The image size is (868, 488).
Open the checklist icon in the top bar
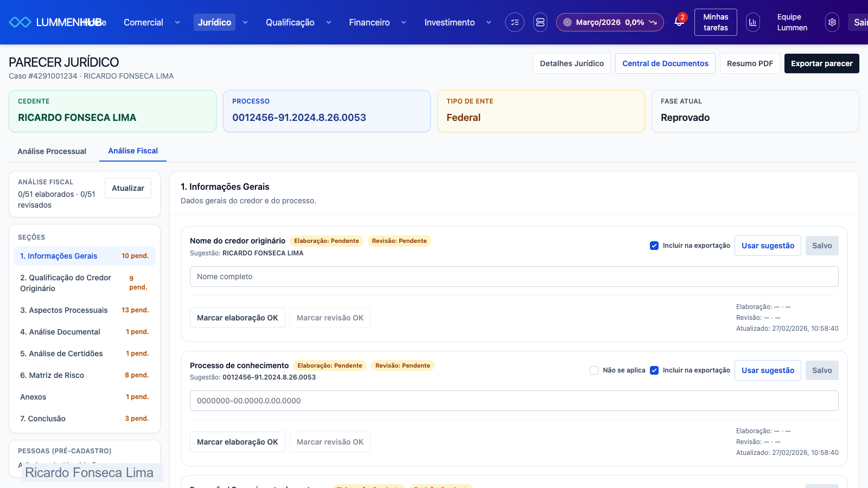tap(514, 22)
